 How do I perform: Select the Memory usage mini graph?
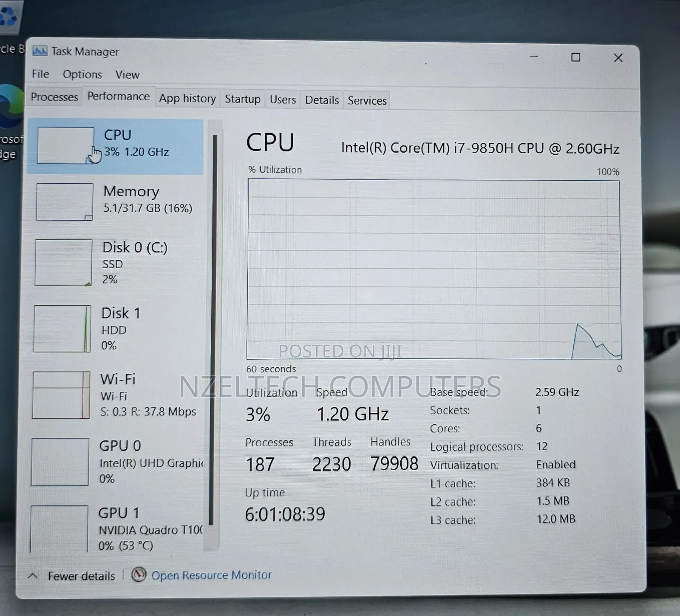[65, 202]
